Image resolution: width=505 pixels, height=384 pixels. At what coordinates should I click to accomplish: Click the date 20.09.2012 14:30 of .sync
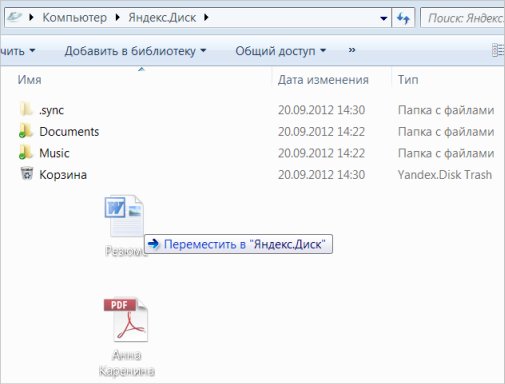tap(321, 110)
